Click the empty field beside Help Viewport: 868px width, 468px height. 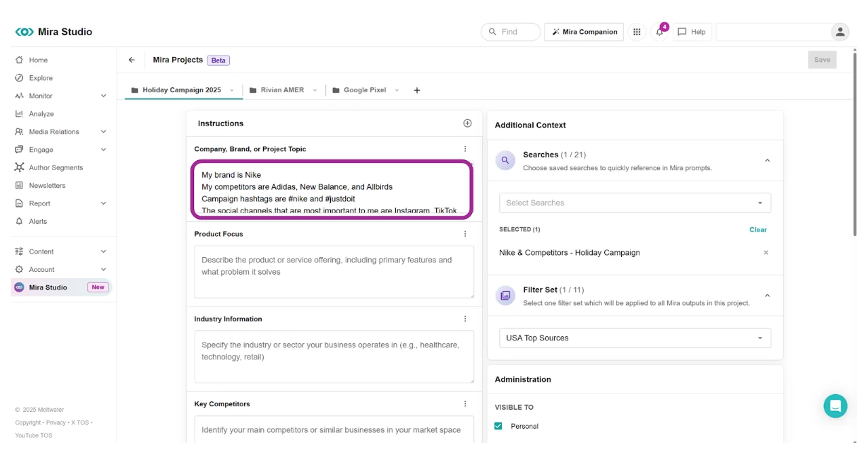pos(772,32)
